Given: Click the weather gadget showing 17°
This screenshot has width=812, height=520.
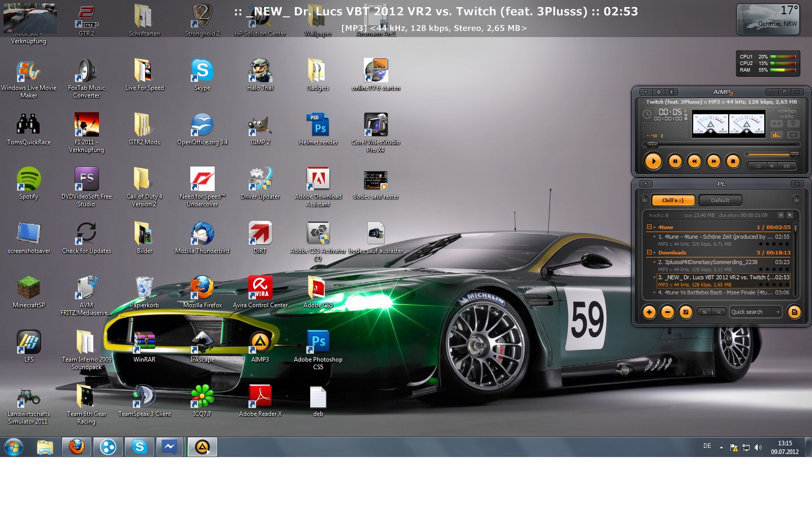Looking at the screenshot, I should click(x=768, y=19).
